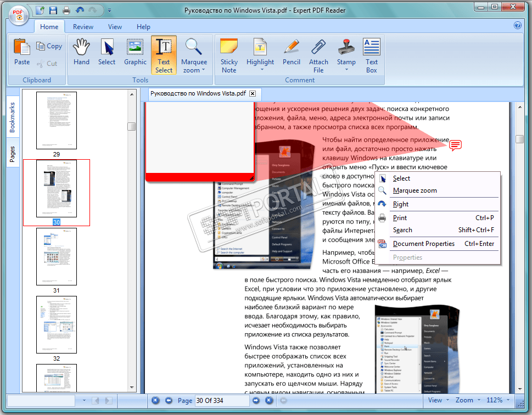Viewport: 532px width, 415px height.
Task: Click the thumbnail panel scrollbar handle
Action: point(132,127)
